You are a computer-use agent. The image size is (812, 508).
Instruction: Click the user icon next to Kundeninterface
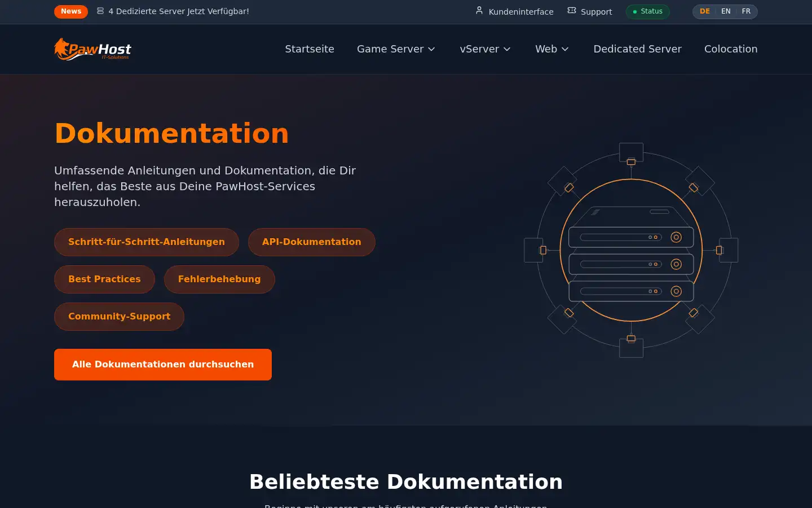(x=479, y=10)
